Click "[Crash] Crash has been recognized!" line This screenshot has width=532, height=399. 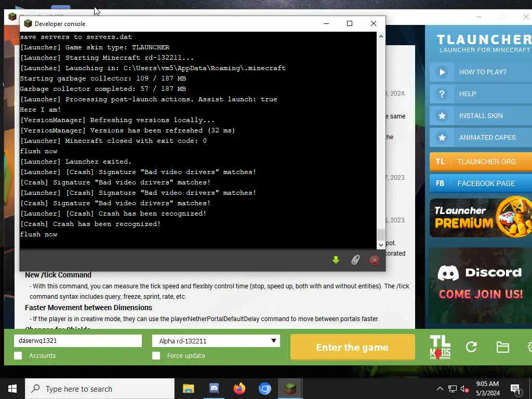coord(90,224)
